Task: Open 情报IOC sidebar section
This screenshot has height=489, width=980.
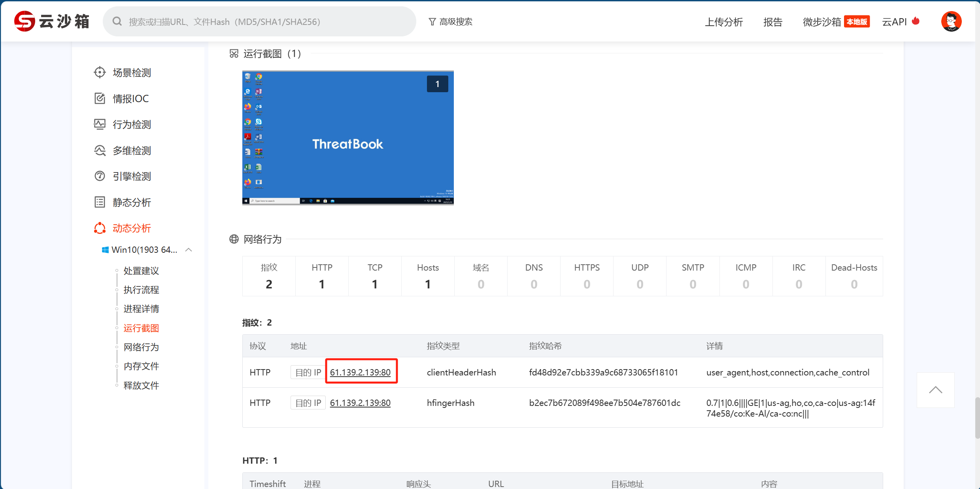Action: (x=130, y=99)
